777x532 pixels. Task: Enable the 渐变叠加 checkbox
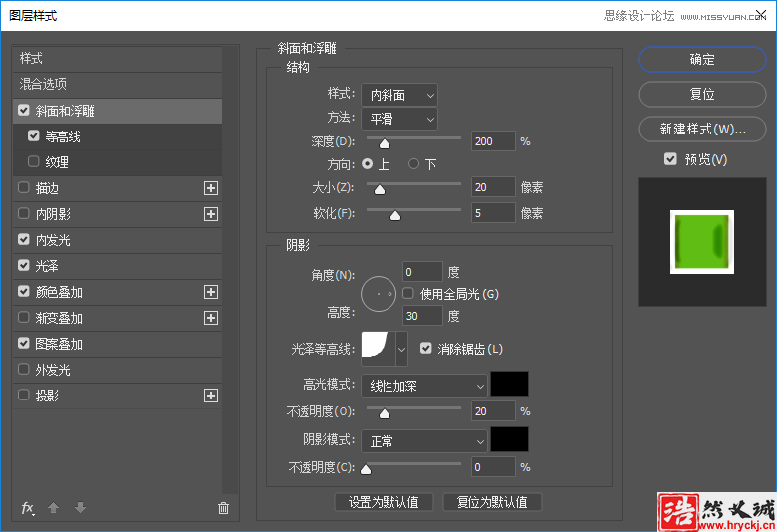[x=23, y=318]
